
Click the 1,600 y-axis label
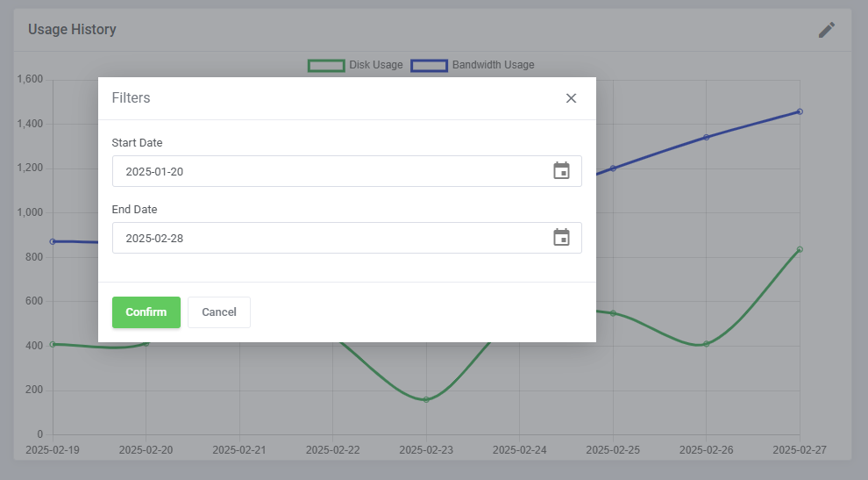coord(30,79)
